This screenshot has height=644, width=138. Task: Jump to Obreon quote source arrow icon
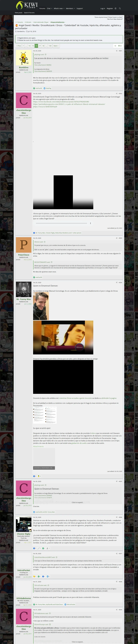(x=45, y=242)
